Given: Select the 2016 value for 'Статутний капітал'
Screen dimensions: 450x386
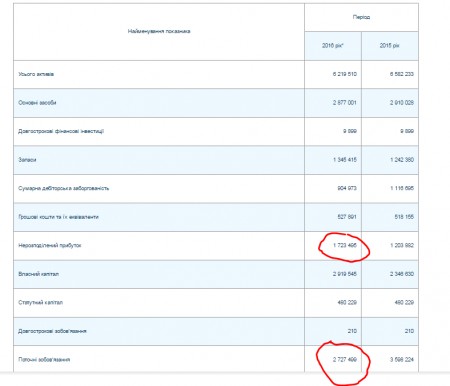Looking at the screenshot, I should pos(347,303).
